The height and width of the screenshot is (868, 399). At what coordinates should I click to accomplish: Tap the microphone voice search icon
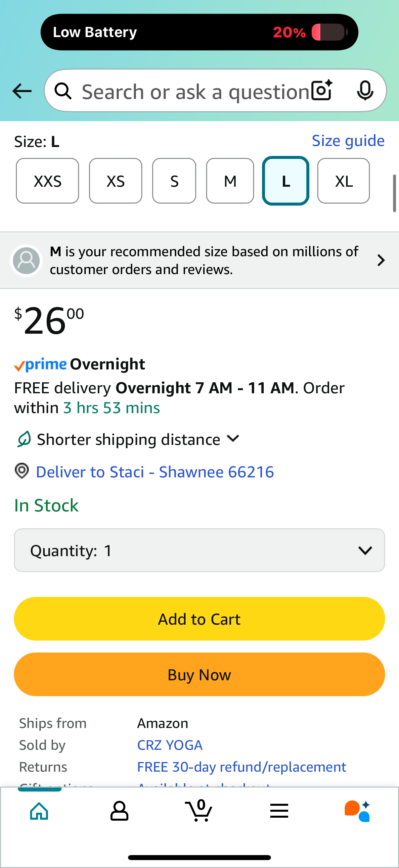(365, 90)
